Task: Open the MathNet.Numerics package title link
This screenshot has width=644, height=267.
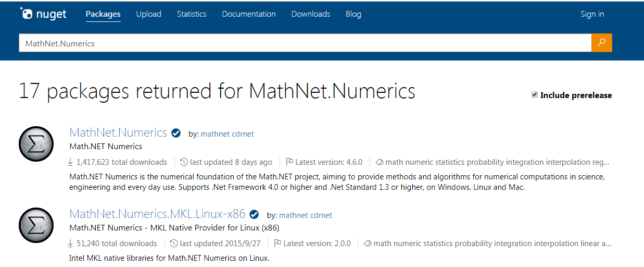Action: [x=118, y=132]
